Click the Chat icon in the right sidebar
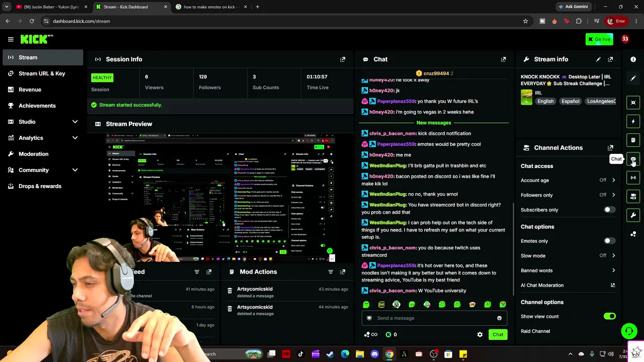Viewport: 644px width, 362px height. [x=633, y=159]
